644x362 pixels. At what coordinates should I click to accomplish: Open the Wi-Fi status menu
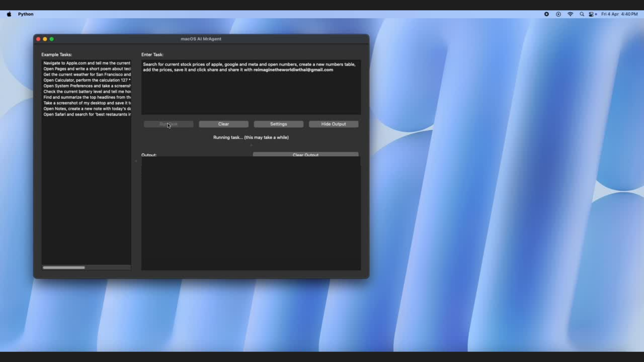(570, 14)
